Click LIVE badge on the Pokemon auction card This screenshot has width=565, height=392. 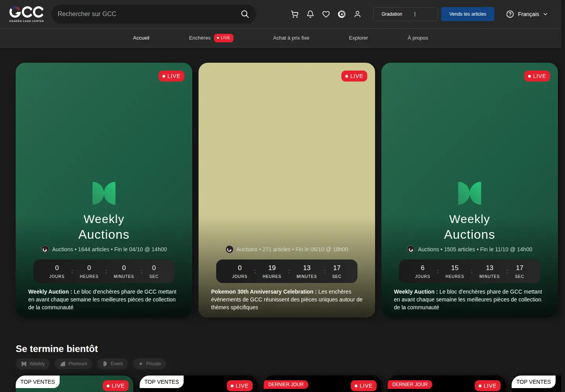tap(354, 76)
